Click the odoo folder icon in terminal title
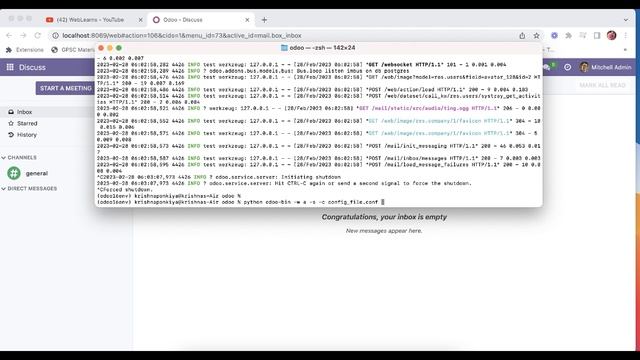Screen dimensions: 640x360 (x=284, y=48)
